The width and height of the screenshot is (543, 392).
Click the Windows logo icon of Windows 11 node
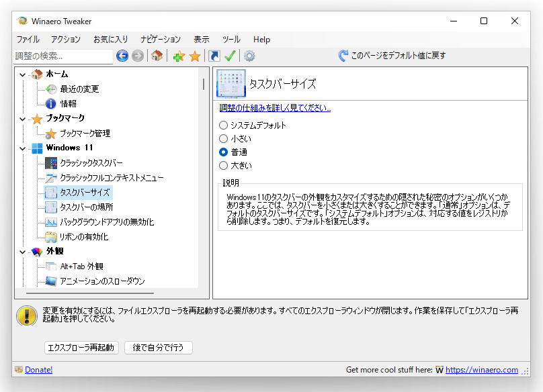coord(37,148)
